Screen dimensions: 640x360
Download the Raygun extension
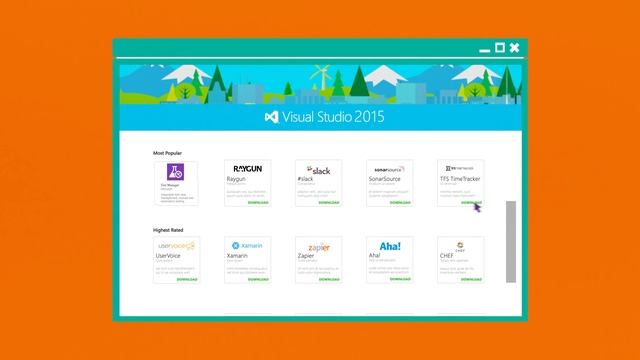[x=258, y=202]
